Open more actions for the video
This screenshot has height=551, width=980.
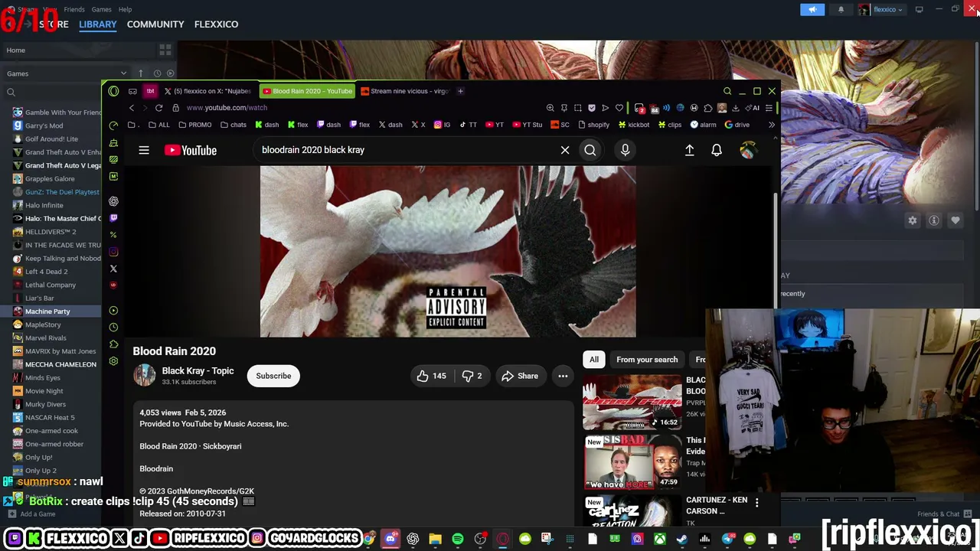coord(563,376)
